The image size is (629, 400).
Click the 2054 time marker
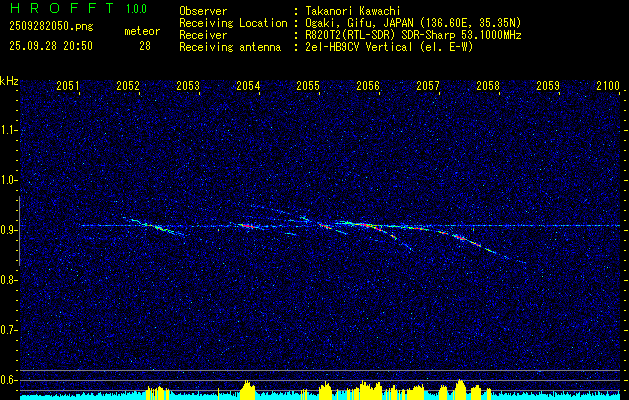point(248,86)
